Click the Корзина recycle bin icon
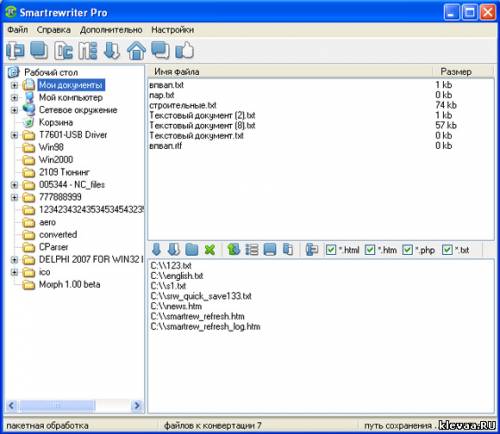Screen dimensions: 500x434 point(29,122)
